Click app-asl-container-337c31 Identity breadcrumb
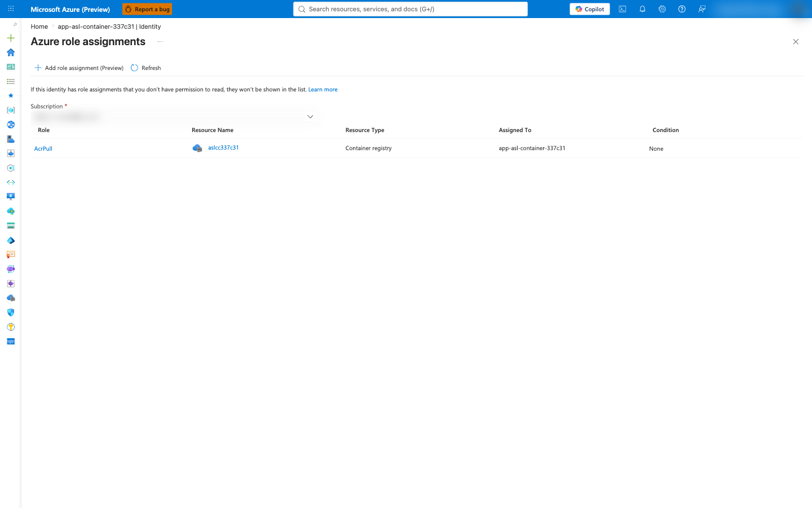Screen dimensions: 812x508 109,27
